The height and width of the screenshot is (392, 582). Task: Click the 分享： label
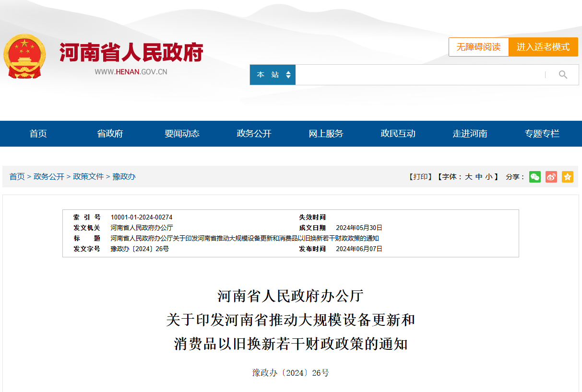coord(515,177)
